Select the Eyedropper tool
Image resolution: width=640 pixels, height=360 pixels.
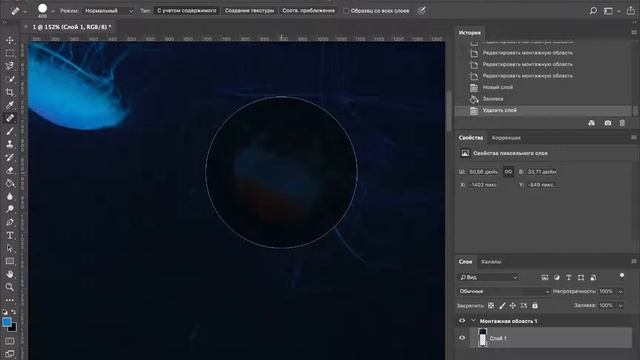coord(10,105)
